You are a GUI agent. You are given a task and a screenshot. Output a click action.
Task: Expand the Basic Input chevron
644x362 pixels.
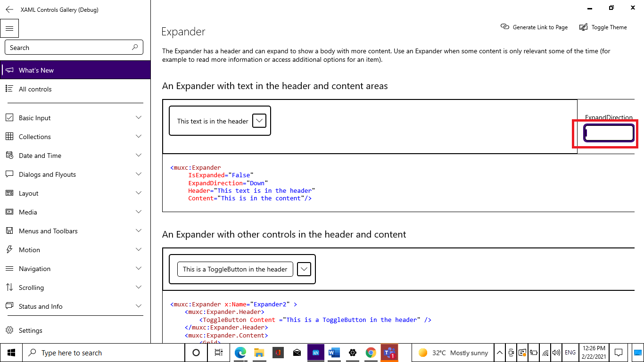pyautogui.click(x=139, y=118)
